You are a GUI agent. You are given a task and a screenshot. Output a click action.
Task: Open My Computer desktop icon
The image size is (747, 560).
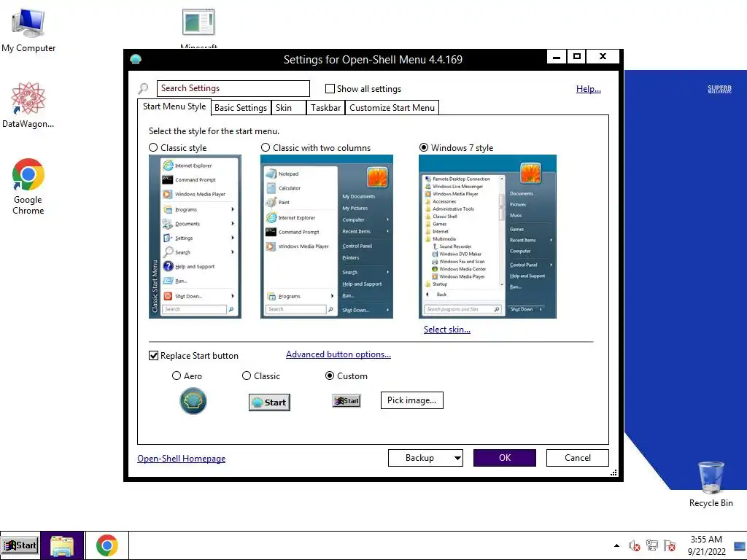(28, 31)
